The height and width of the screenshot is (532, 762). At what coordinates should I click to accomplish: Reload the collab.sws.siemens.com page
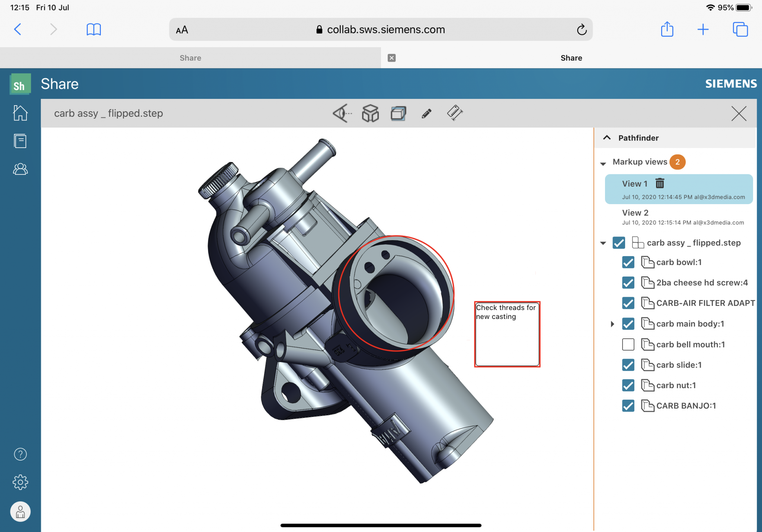582,29
